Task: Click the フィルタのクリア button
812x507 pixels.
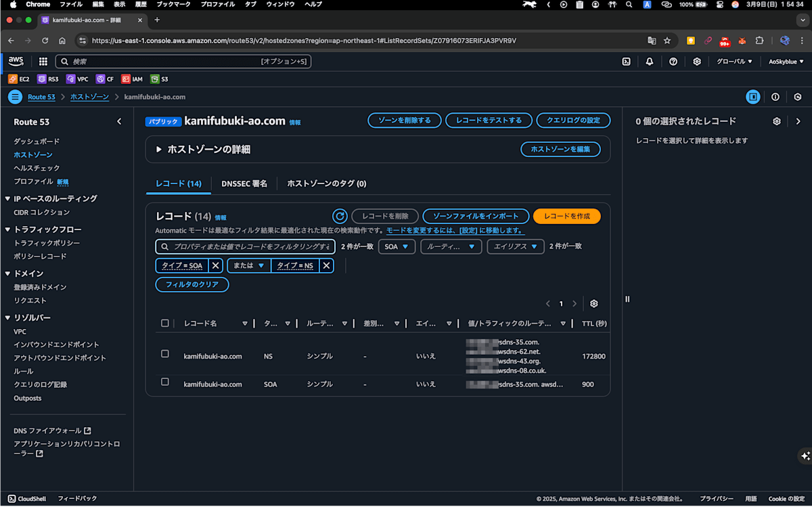Action: (191, 284)
